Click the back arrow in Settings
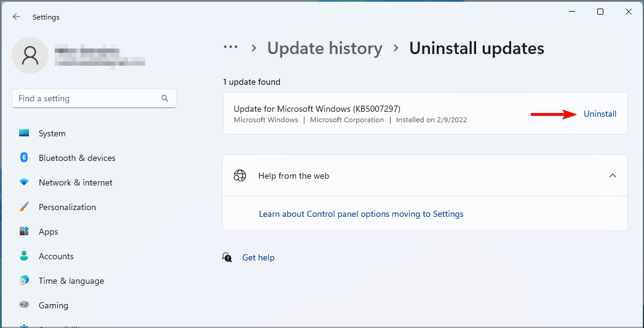The width and height of the screenshot is (644, 328). (17, 17)
